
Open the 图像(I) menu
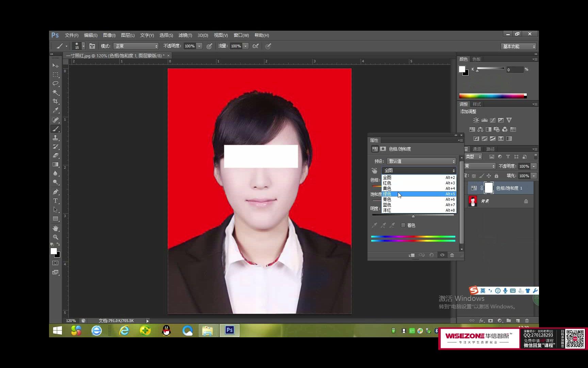109,35
